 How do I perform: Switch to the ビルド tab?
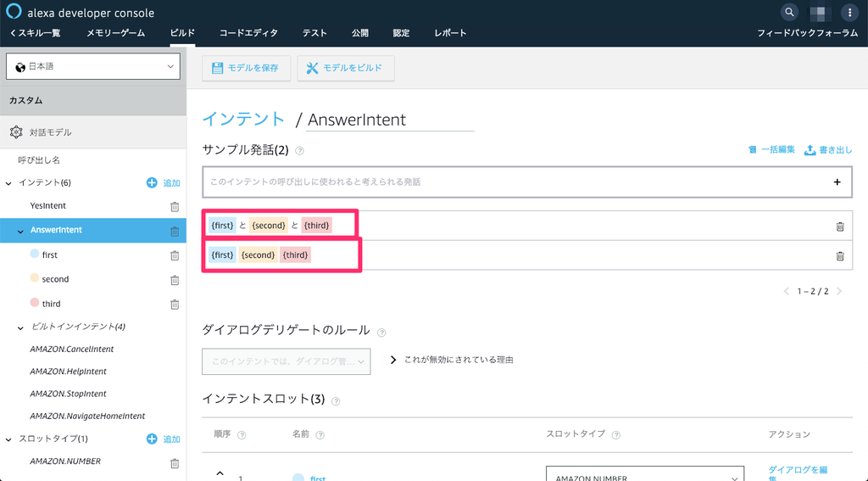[182, 33]
